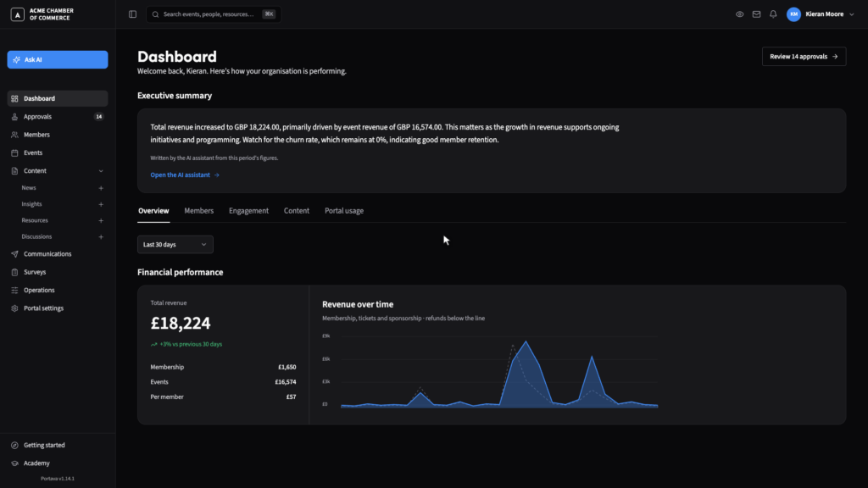
Task: Open Portal settings in the sidebar
Action: pyautogui.click(x=58, y=308)
